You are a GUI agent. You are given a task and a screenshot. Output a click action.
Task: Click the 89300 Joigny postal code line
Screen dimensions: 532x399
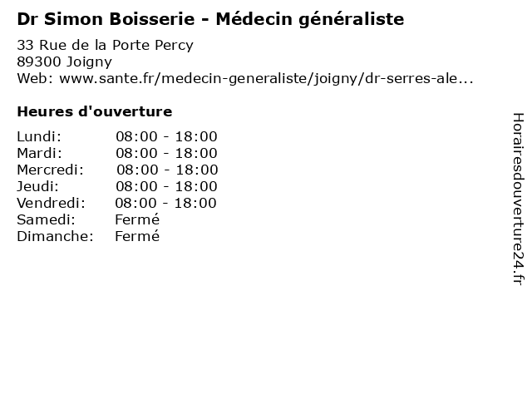pyautogui.click(x=65, y=62)
